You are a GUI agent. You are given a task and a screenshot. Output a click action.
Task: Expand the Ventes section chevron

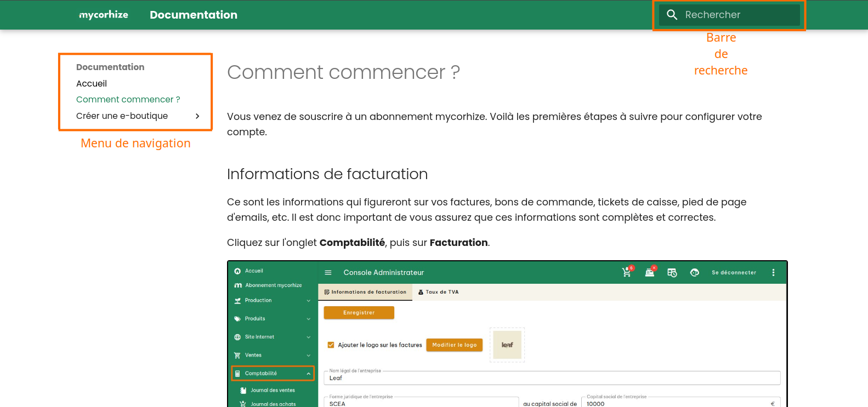click(x=309, y=356)
